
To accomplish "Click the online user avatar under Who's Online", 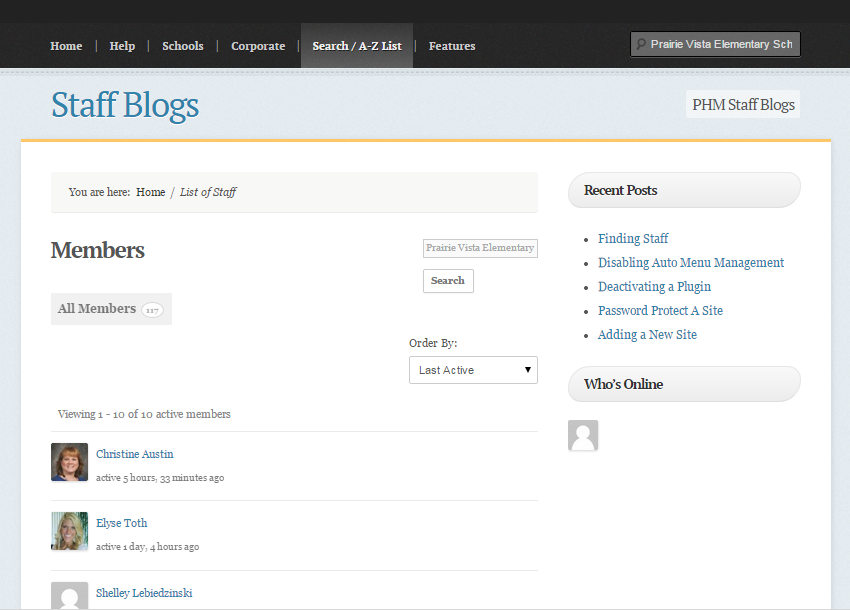I will click(x=583, y=435).
